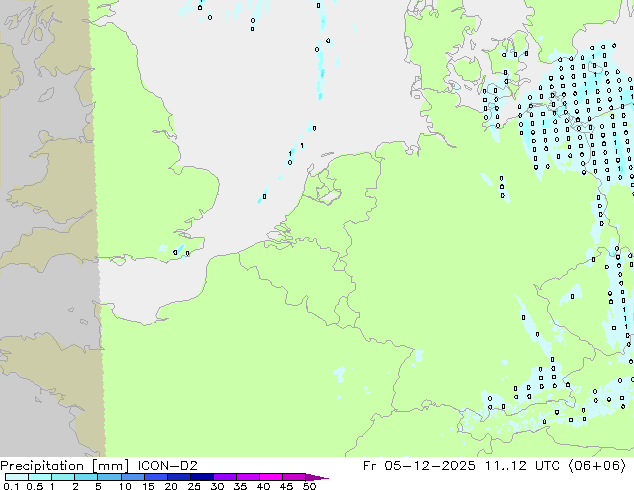The height and width of the screenshot is (490, 634).
Task: Select the 40–45 mm magenta legend swatch
Action: click(x=271, y=477)
